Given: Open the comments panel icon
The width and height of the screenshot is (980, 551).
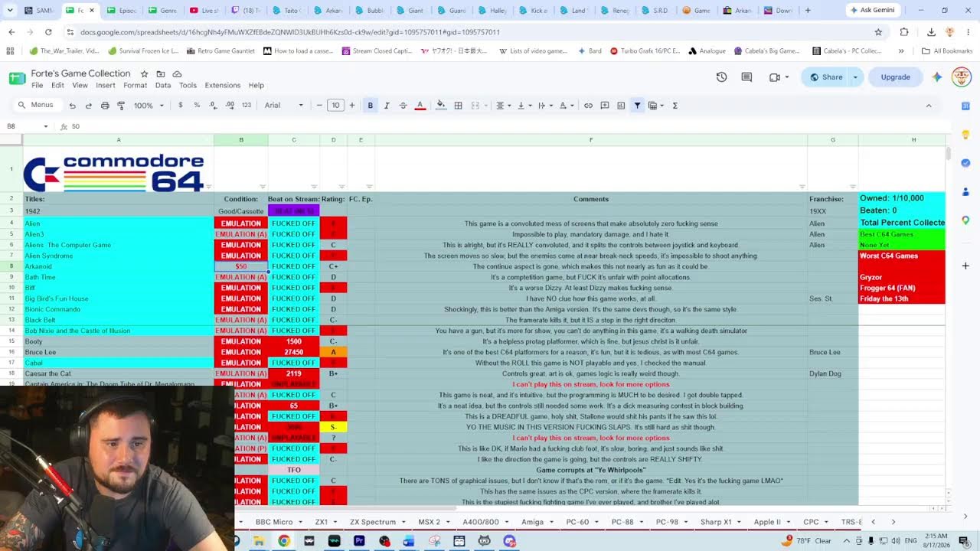Looking at the screenshot, I should [746, 77].
